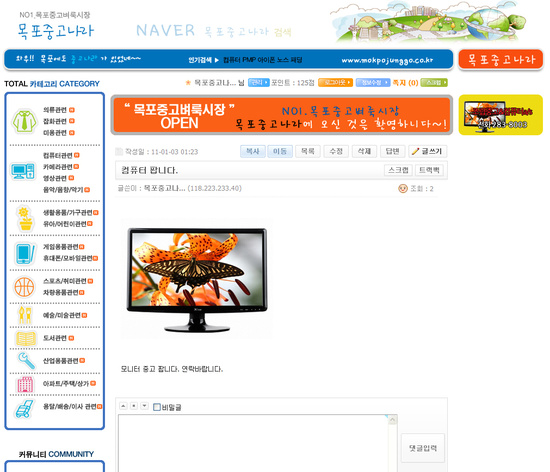This screenshot has width=550, height=472.
Task: Click the yellow open book category icon
Action: (26, 338)
